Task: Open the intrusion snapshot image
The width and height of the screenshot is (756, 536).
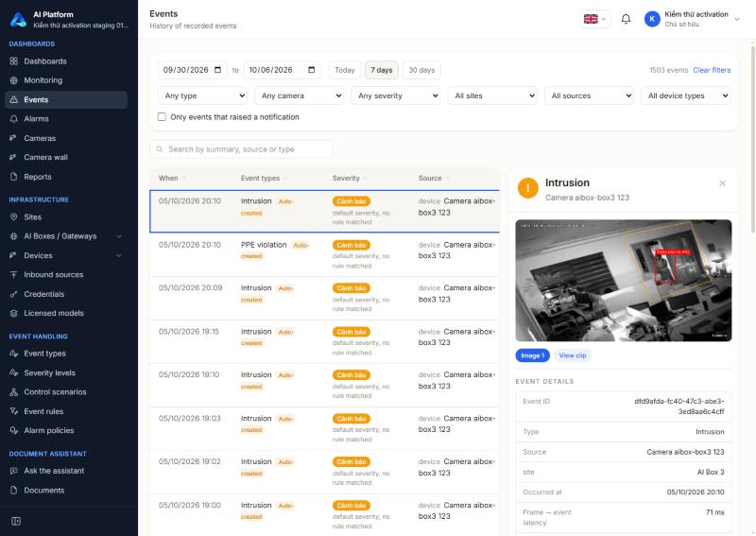Action: coord(624,281)
